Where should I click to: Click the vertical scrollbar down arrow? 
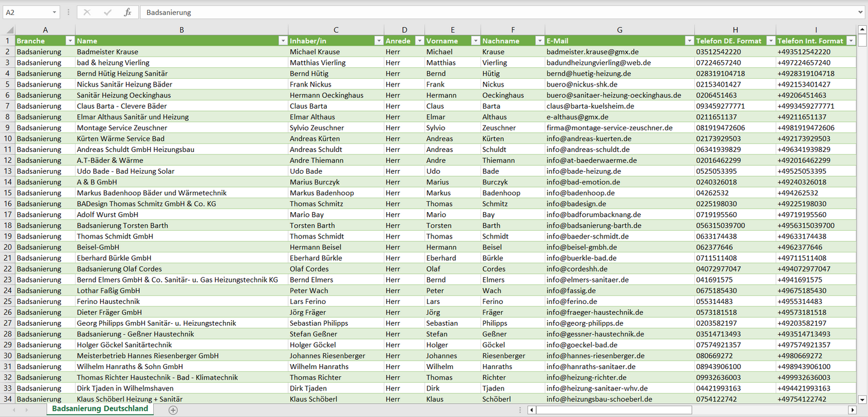pyautogui.click(x=863, y=399)
